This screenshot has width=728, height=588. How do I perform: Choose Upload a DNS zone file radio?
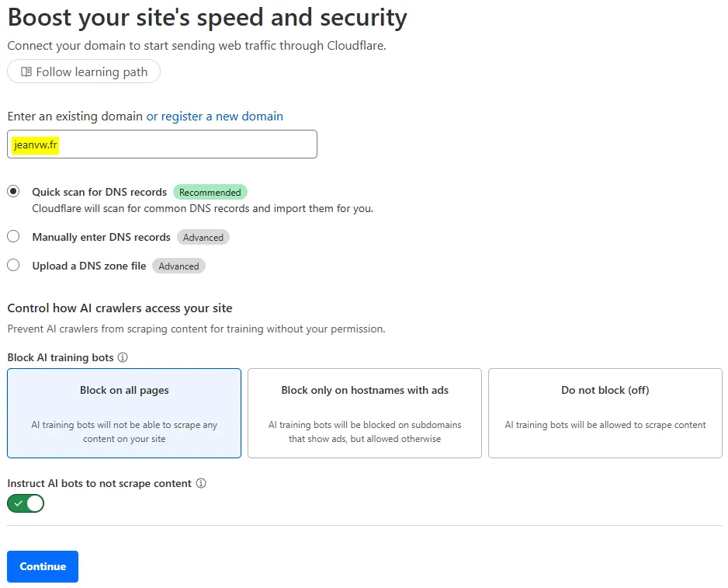[13, 266]
